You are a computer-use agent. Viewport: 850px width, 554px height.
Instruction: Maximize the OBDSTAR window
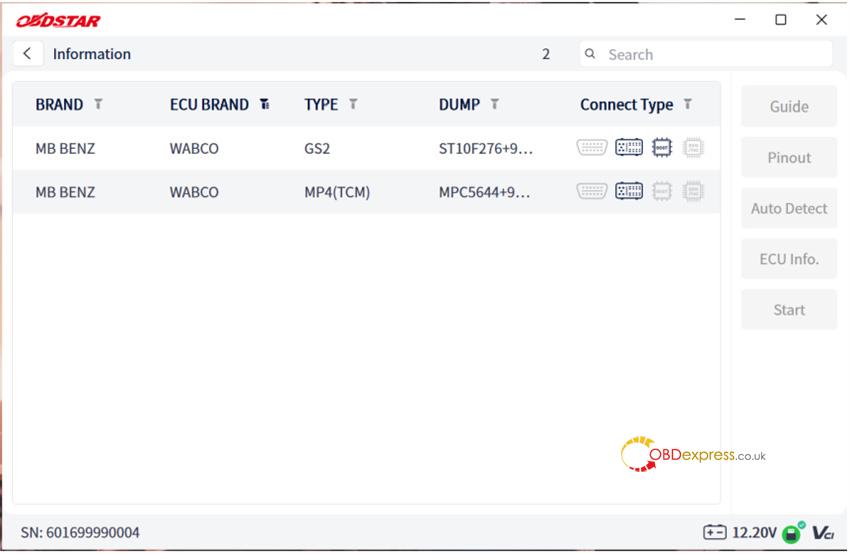point(781,20)
